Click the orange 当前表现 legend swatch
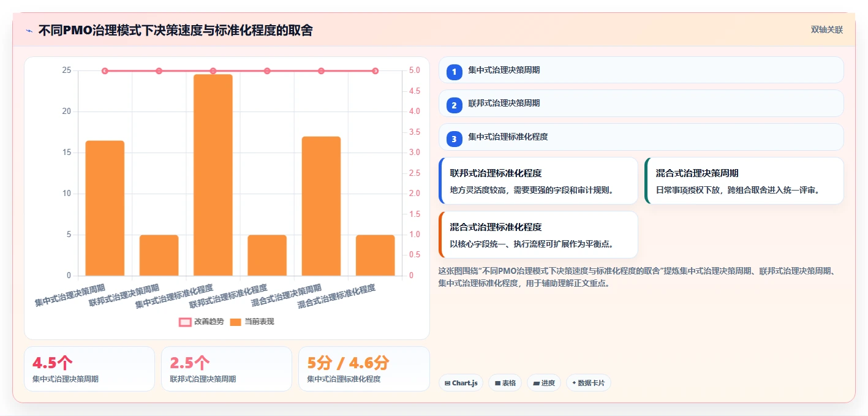 (236, 322)
